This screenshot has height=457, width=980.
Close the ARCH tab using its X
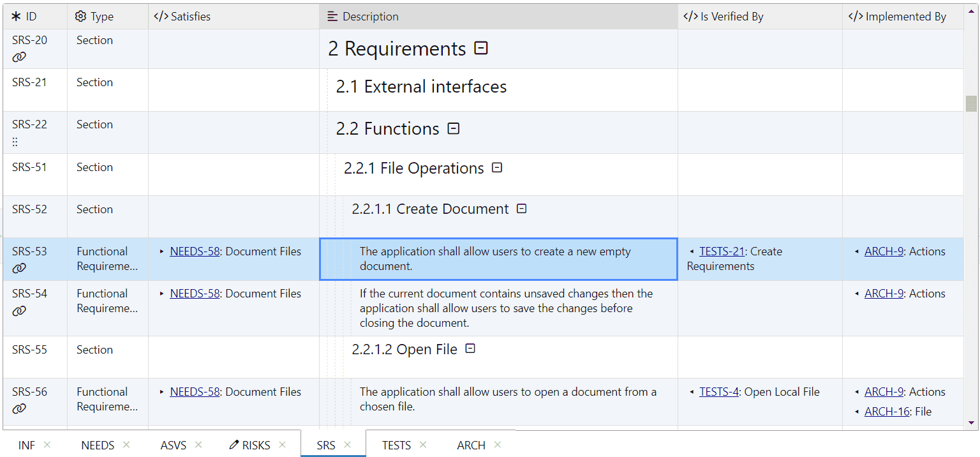point(498,445)
